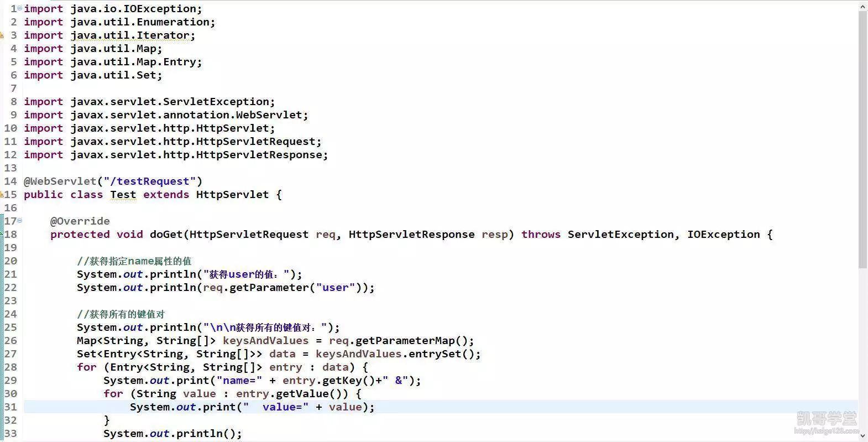Click 'println();' on line 33

click(x=209, y=434)
